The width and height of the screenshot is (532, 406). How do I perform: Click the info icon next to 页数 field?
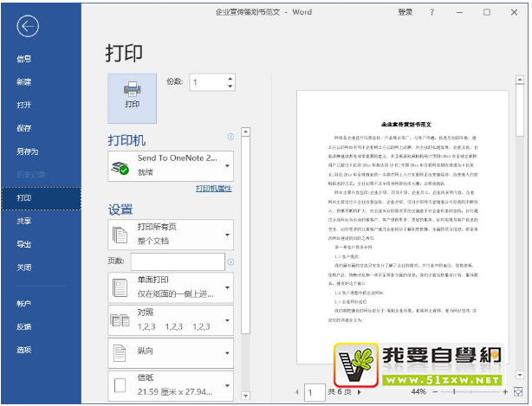[x=230, y=261]
